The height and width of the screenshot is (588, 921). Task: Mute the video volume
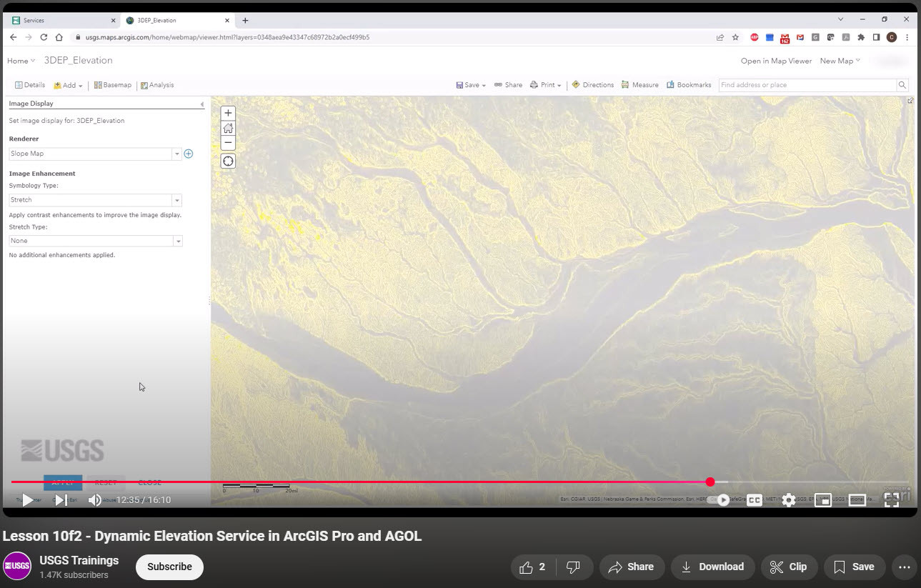(x=94, y=500)
